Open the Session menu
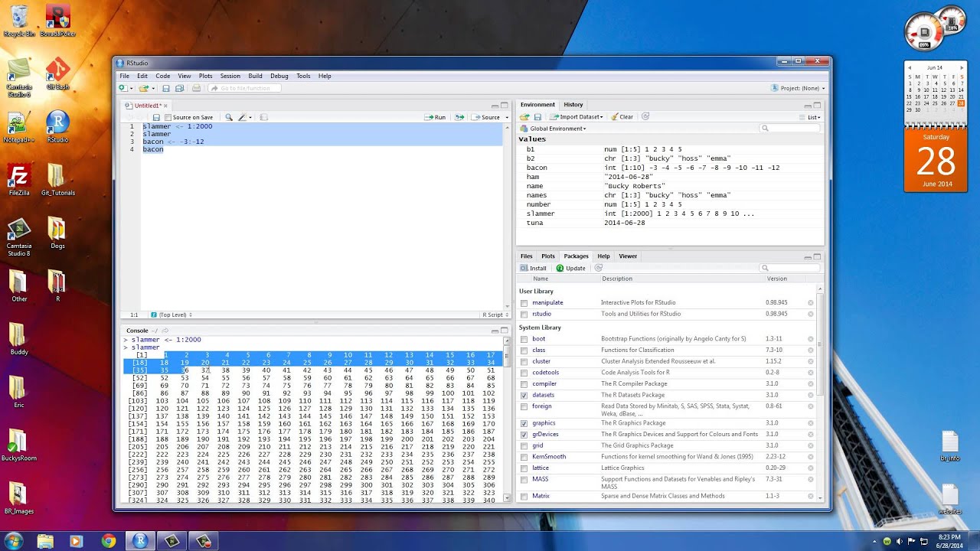Viewport: 980px width, 551px height. coord(230,76)
